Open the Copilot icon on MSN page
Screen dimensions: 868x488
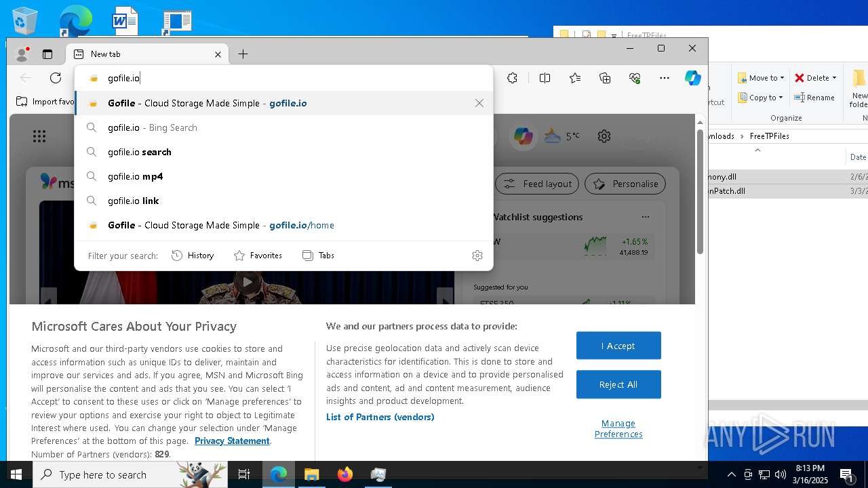[524, 136]
